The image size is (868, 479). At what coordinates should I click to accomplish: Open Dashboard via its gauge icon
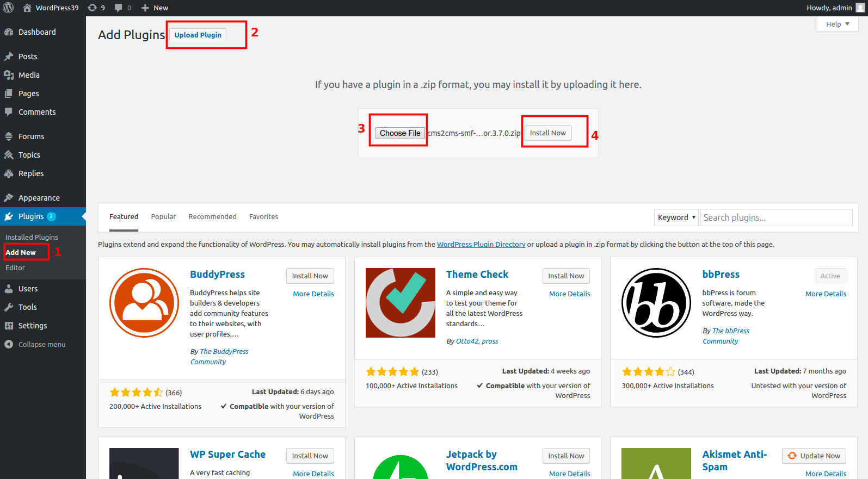9,32
